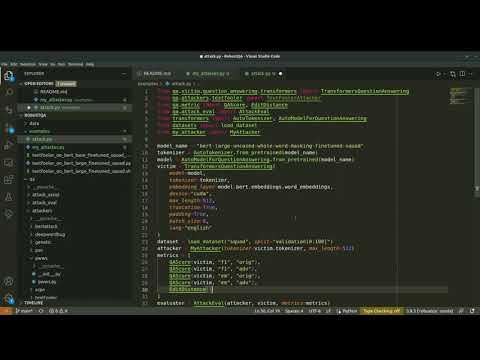Open the Explorer view in the activity bar
The image size is (480, 360).
[x=9, y=76]
